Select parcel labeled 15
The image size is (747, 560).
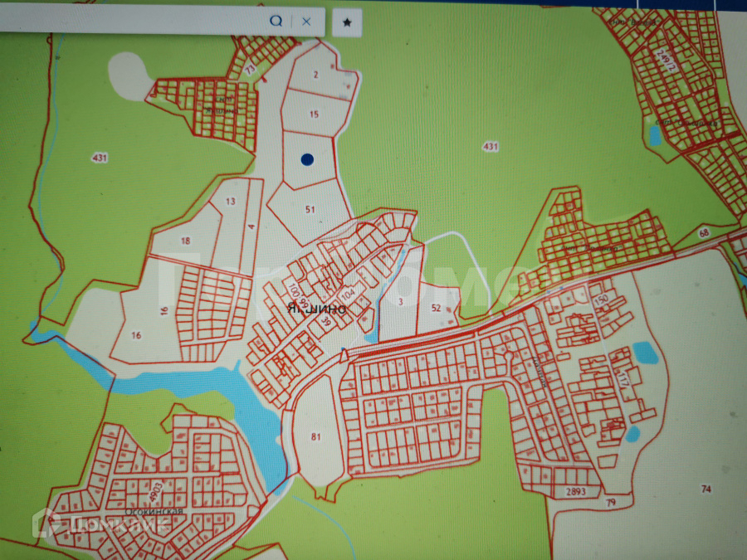pos(314,114)
